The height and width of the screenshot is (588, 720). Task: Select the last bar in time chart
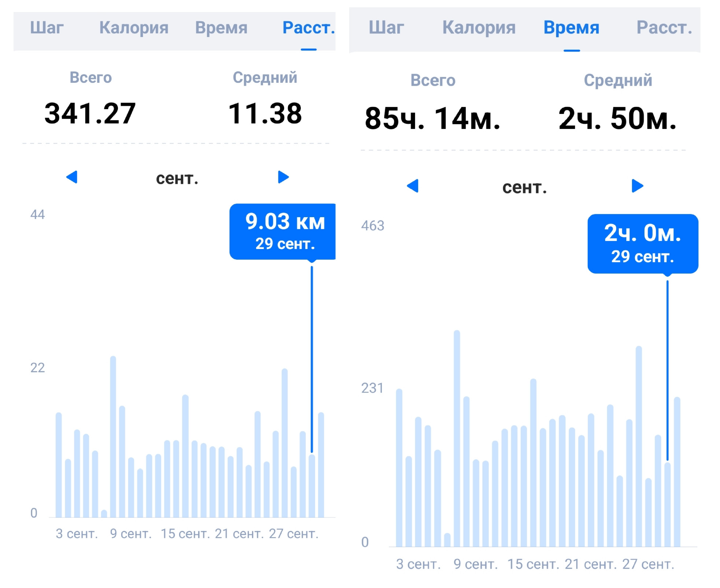tap(677, 472)
